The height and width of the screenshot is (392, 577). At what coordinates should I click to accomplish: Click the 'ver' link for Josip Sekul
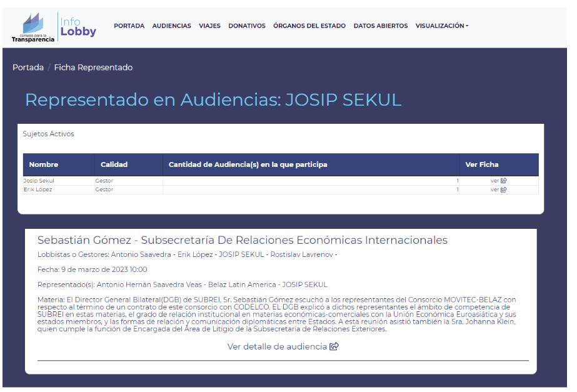(x=494, y=181)
